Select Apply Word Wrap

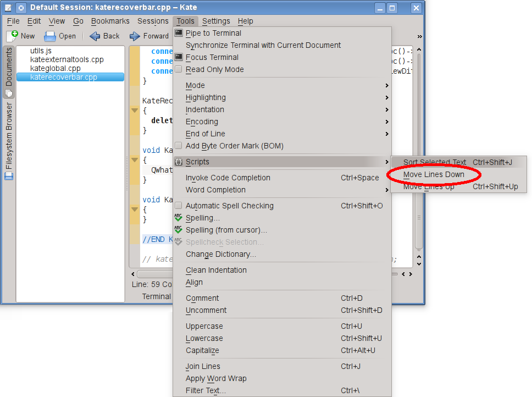(282, 379)
